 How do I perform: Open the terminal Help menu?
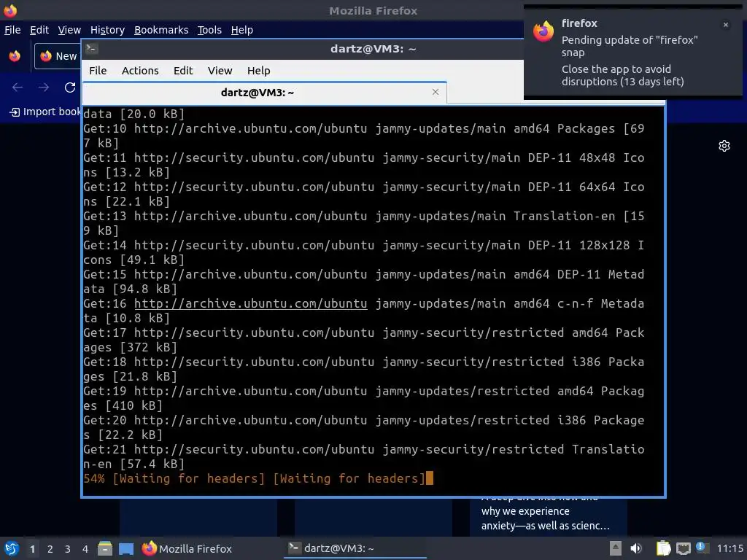point(259,71)
